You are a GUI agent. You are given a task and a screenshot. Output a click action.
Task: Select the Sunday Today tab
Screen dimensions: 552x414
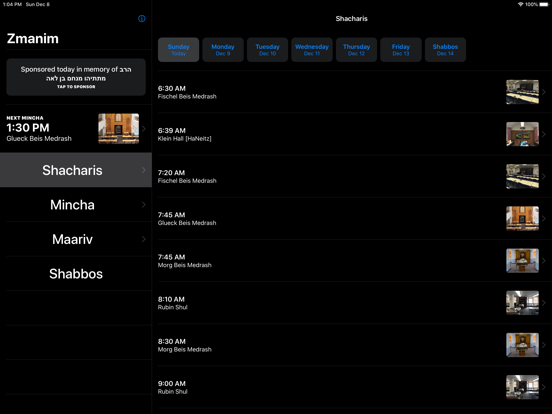[x=178, y=50]
